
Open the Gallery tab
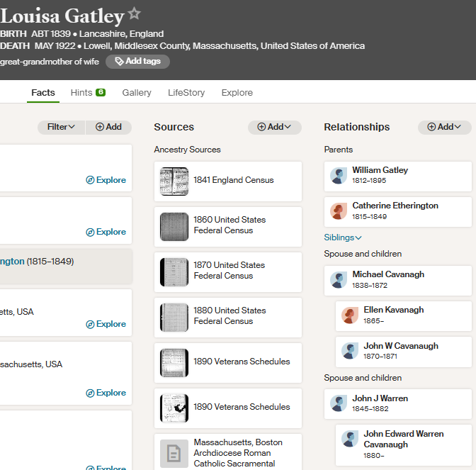point(137,93)
